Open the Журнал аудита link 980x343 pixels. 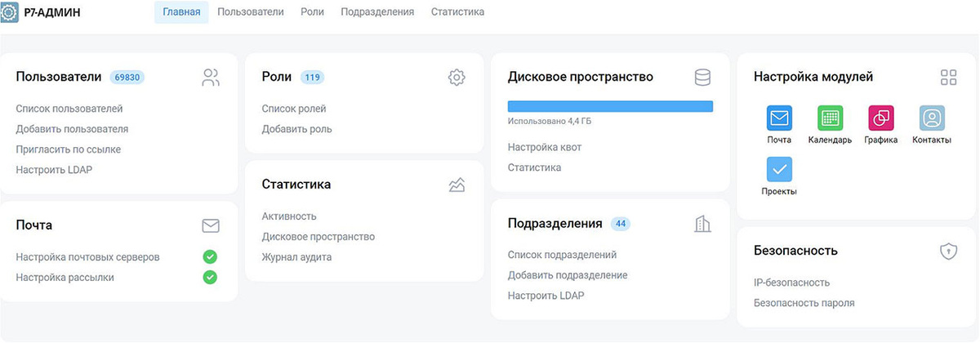(x=296, y=257)
